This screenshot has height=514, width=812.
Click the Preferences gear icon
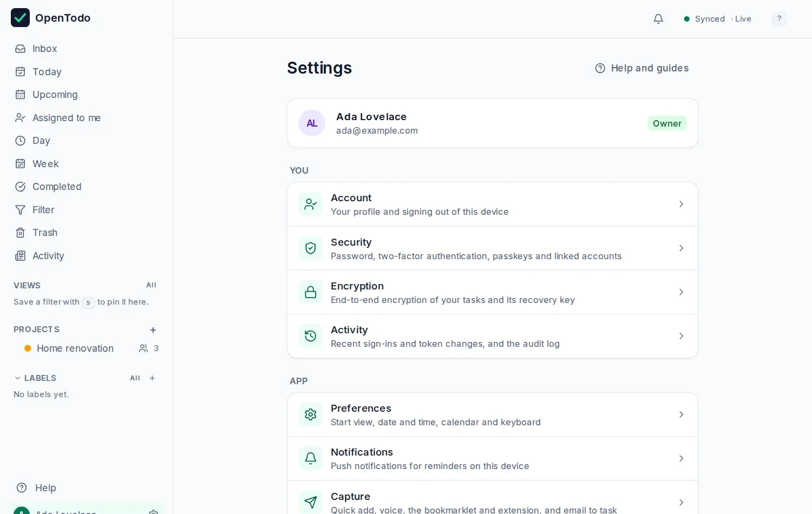click(311, 414)
